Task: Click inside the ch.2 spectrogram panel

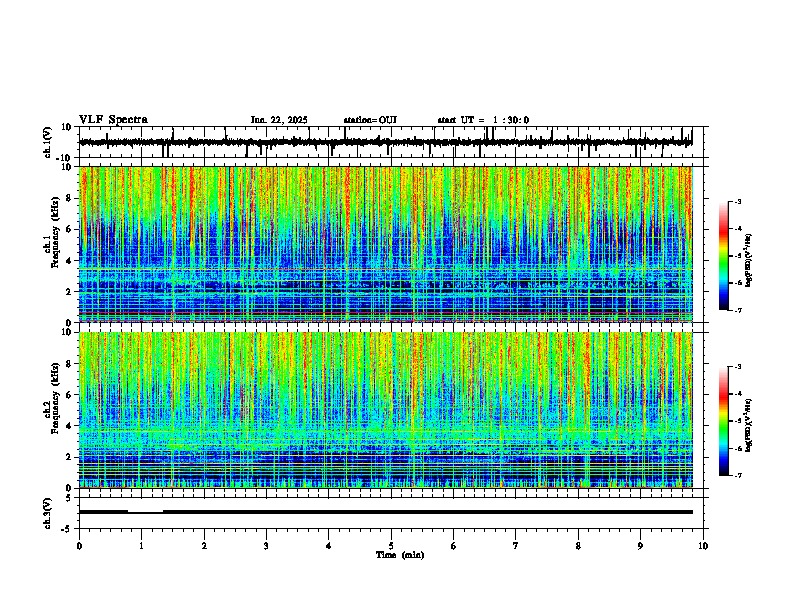Action: 385,410
